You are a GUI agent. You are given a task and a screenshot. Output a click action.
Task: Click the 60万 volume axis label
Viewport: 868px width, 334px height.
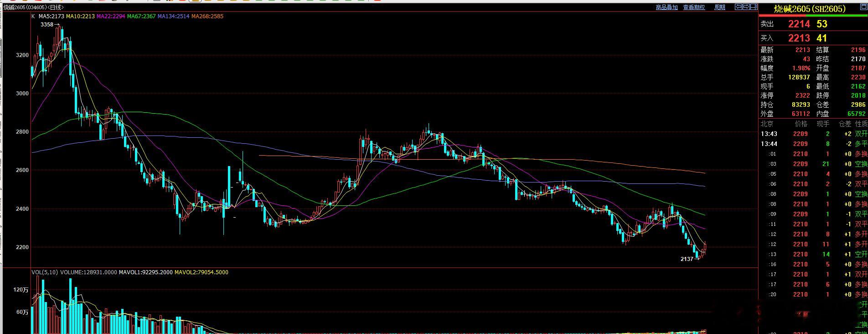pyautogui.click(x=22, y=313)
